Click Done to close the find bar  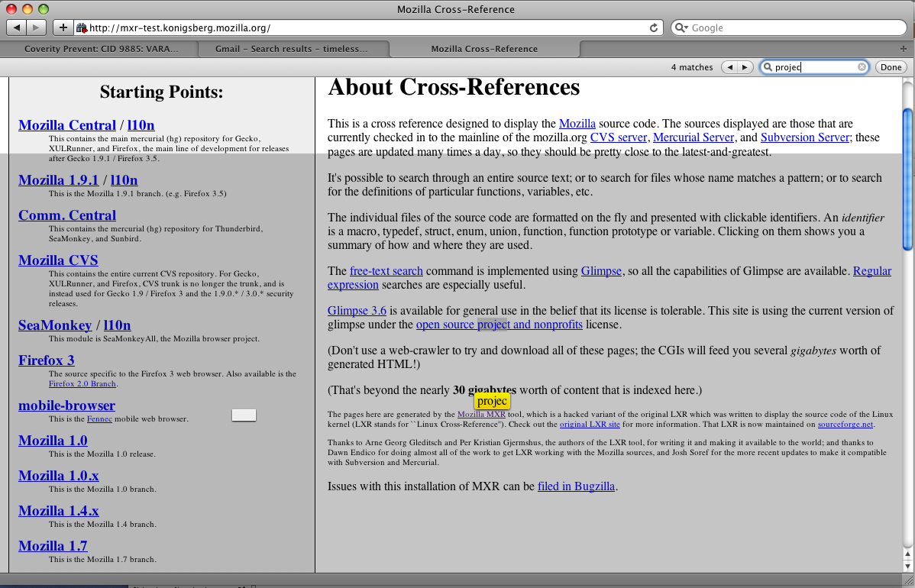[x=891, y=67]
